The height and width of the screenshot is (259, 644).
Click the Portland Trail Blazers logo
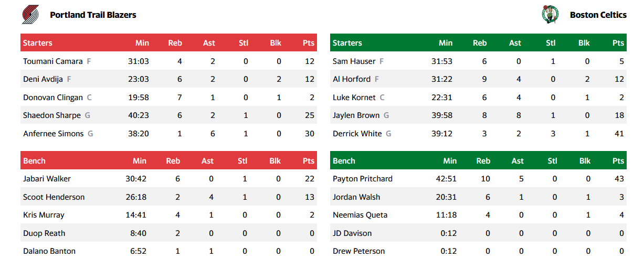[30, 14]
